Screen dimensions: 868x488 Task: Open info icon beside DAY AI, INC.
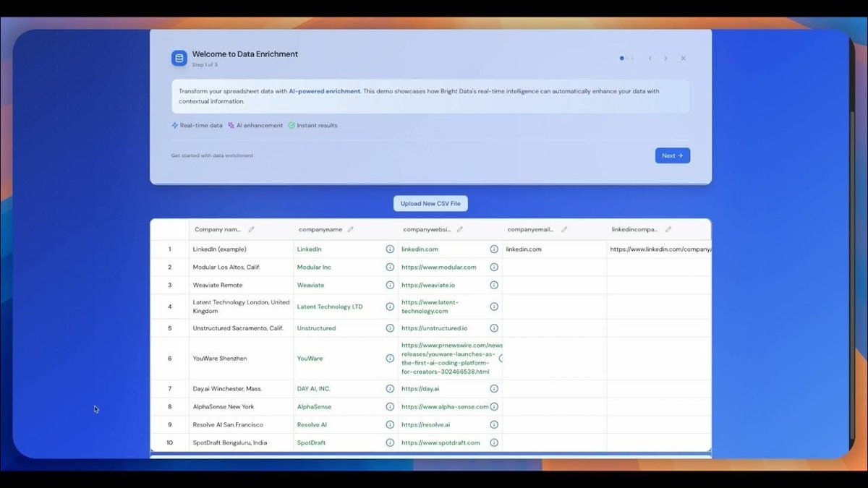click(390, 388)
